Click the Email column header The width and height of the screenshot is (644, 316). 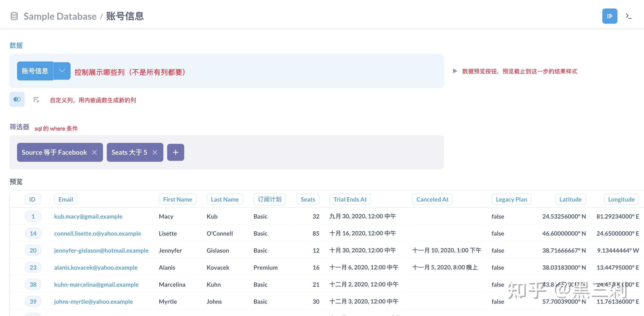pyautogui.click(x=66, y=199)
